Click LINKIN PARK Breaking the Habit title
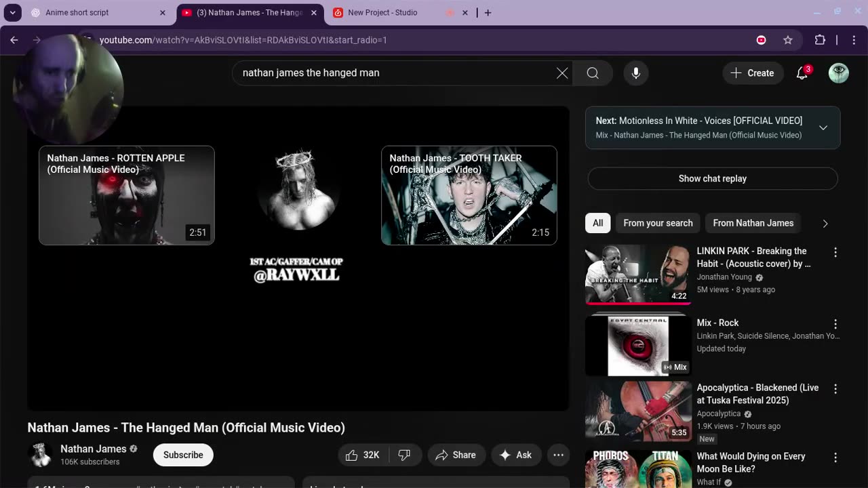868x488 pixels. 754,258
